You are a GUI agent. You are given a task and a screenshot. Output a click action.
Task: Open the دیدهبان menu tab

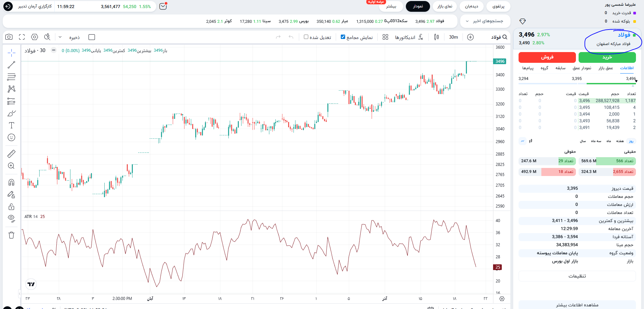point(471,6)
